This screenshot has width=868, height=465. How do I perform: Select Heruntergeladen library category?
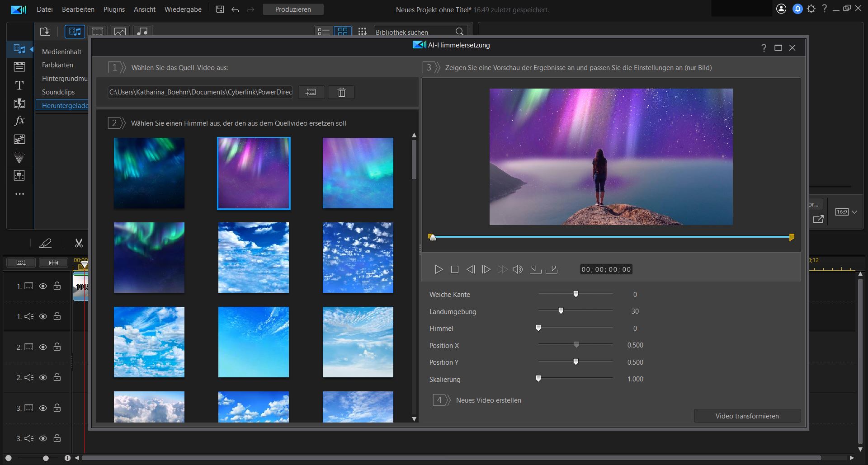[x=62, y=105]
